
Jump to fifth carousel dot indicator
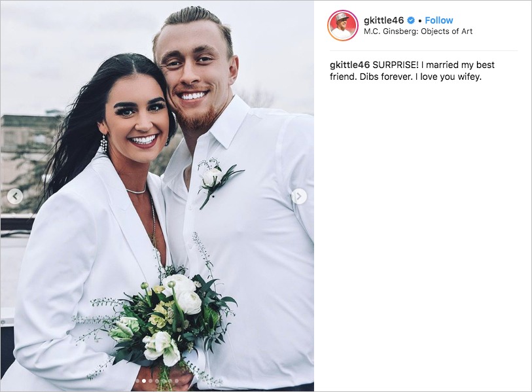tap(164, 381)
